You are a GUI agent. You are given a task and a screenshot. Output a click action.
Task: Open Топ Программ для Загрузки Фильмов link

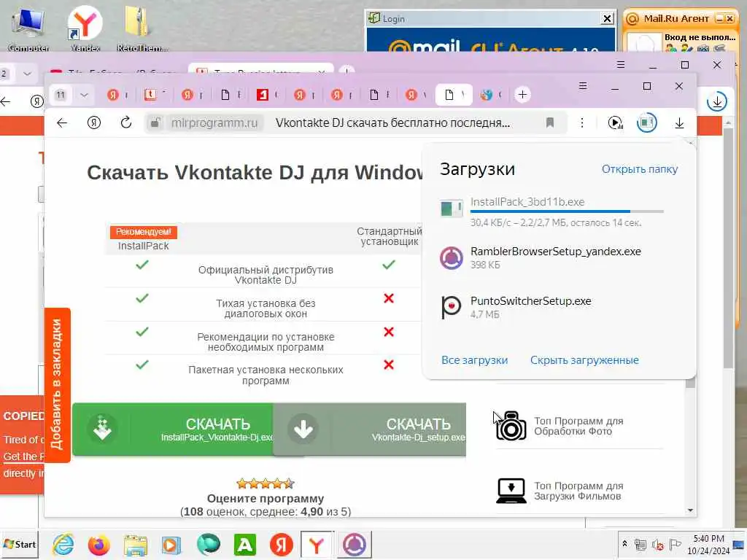tap(578, 491)
